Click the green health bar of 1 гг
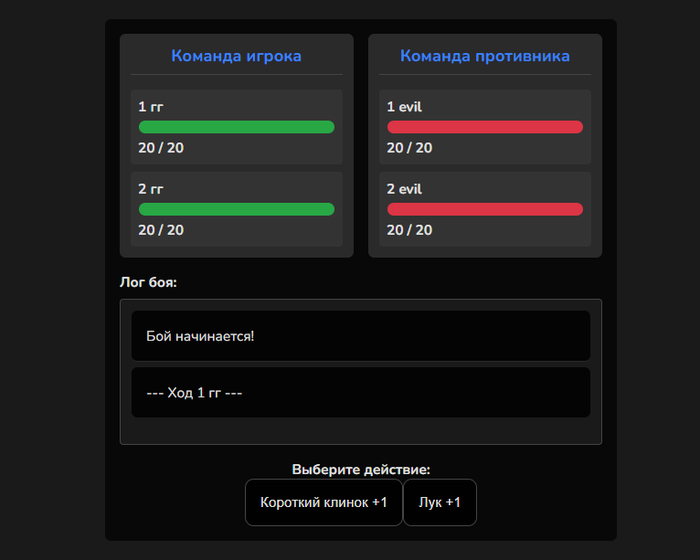The width and height of the screenshot is (700, 560). click(236, 127)
